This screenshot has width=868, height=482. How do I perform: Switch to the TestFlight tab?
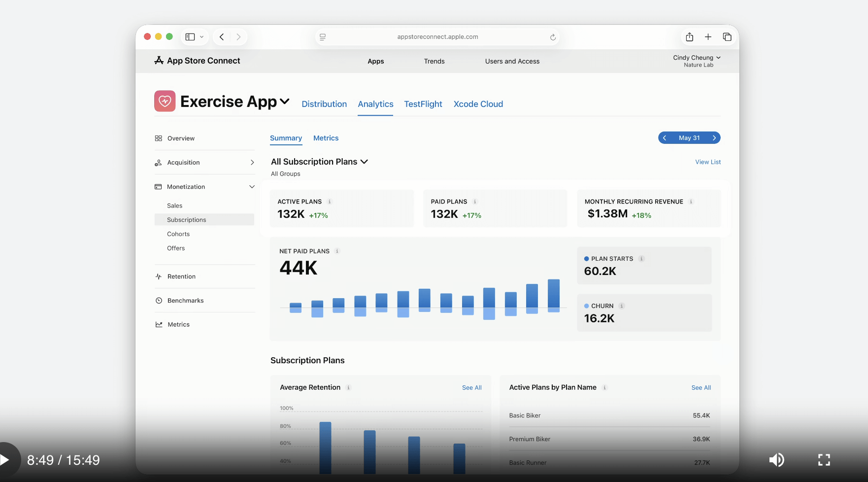(423, 104)
